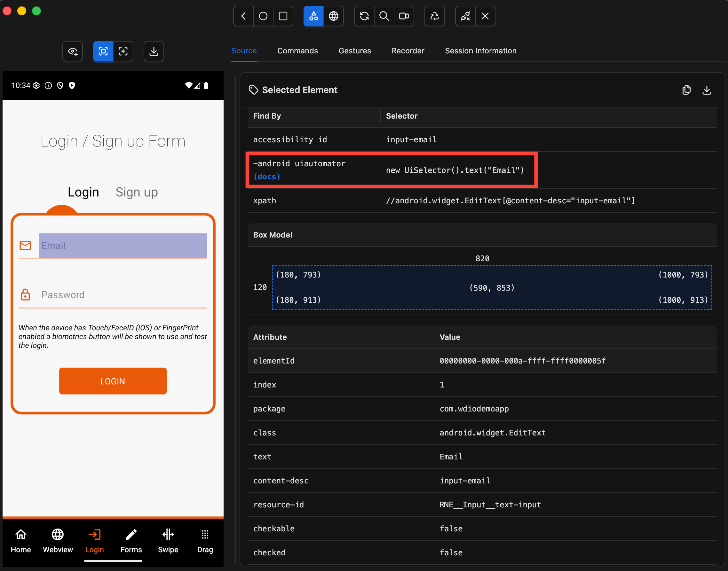The width and height of the screenshot is (728, 571).
Task: Start recording with the camera icon
Action: pos(404,16)
